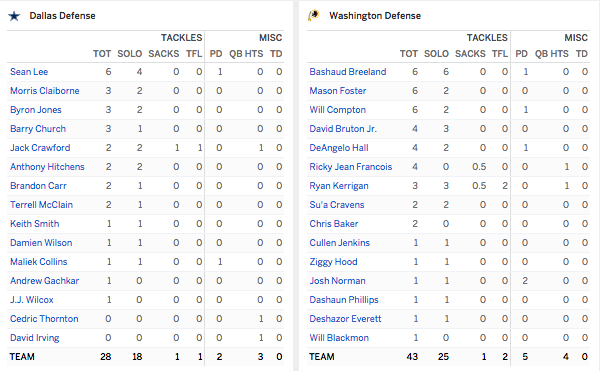The width and height of the screenshot is (600, 371).
Task: Click Cedric Thornton name link
Action: click(x=44, y=319)
